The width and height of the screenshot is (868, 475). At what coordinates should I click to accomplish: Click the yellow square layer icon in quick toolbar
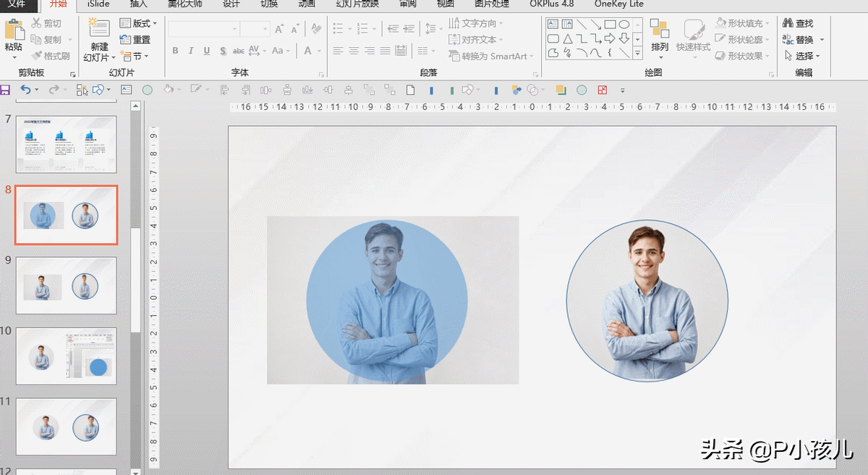click(x=561, y=90)
